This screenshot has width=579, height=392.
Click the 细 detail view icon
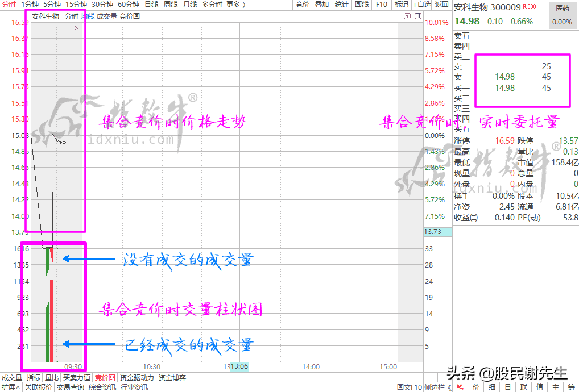(x=492, y=387)
